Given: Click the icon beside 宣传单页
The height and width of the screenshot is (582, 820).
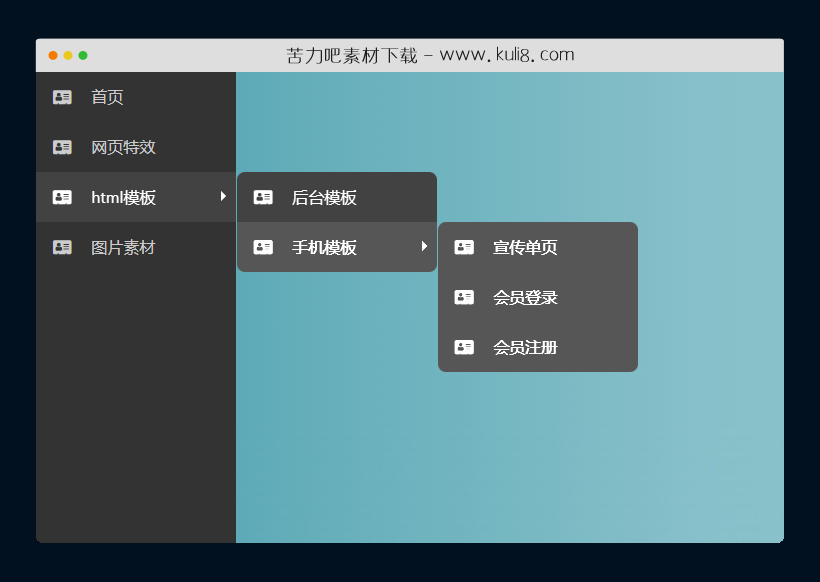Looking at the screenshot, I should pyautogui.click(x=464, y=247).
